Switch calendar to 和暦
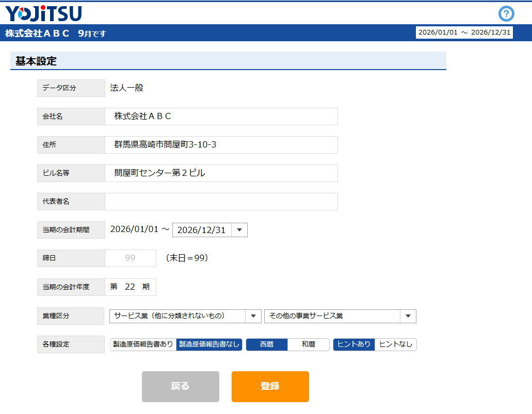The width and height of the screenshot is (532, 414). point(308,344)
